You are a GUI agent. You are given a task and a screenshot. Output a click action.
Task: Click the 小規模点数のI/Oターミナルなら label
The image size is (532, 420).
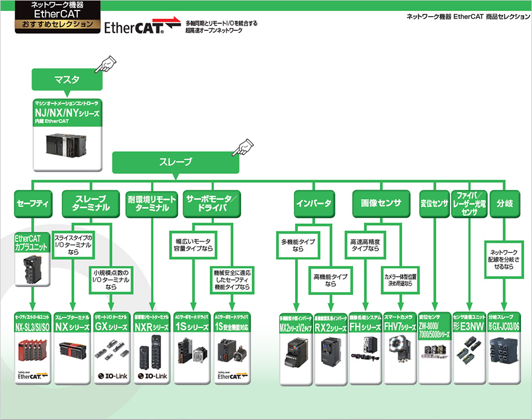[111, 280]
